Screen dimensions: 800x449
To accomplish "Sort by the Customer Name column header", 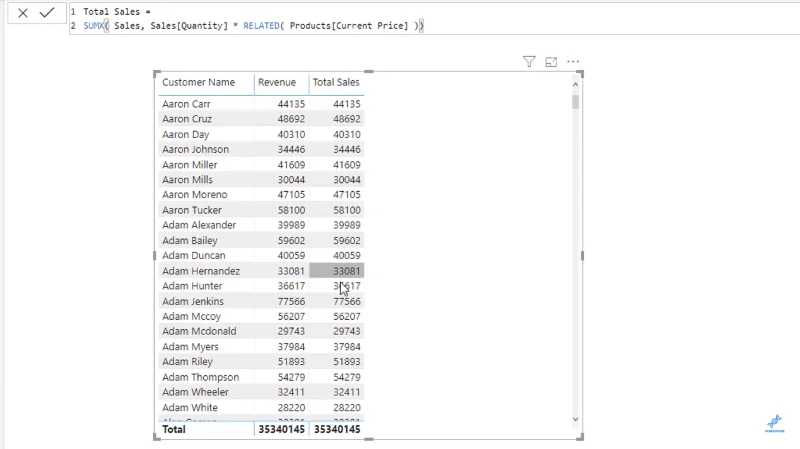I will point(198,82).
